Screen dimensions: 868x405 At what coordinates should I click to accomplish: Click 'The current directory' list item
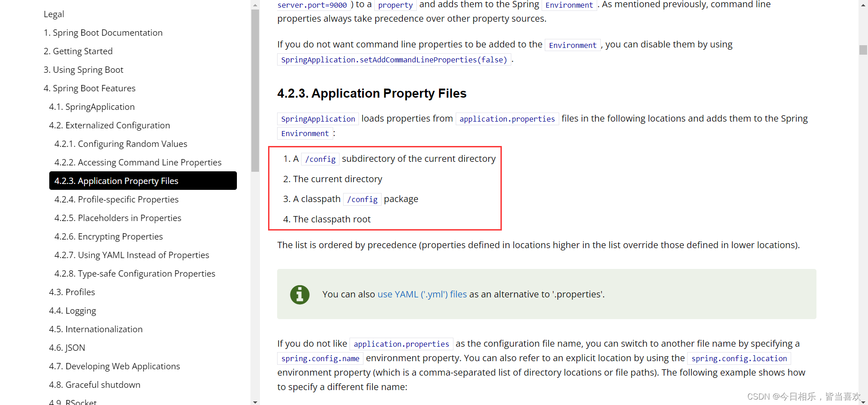(x=338, y=179)
